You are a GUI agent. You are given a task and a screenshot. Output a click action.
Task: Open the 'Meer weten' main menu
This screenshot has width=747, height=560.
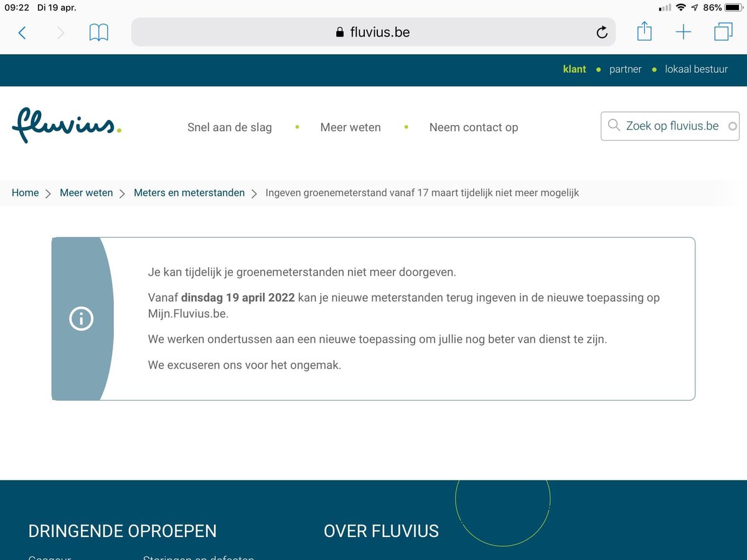350,128
